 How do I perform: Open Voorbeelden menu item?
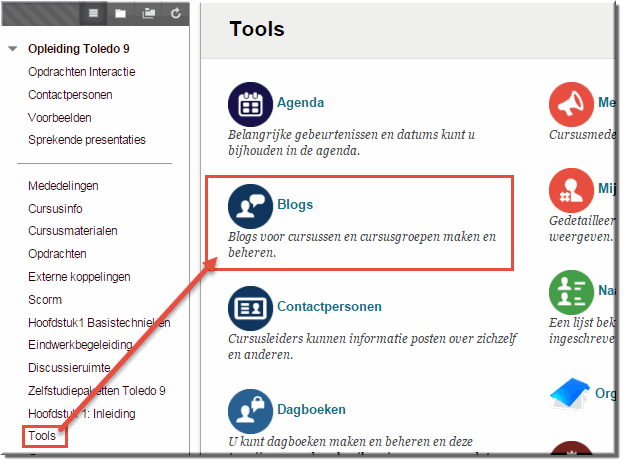[60, 118]
